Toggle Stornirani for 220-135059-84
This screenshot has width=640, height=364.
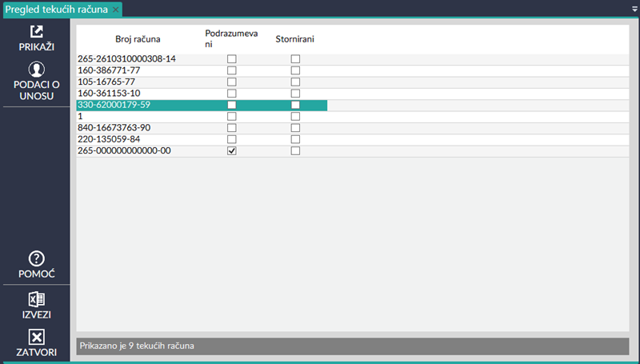tap(295, 139)
